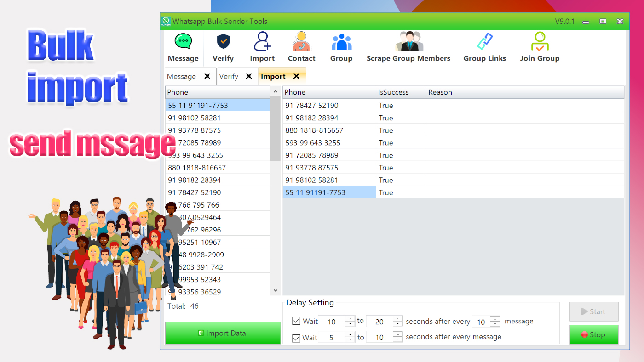Increase the second wait maximum value of 10
The width and height of the screenshot is (644, 362).
click(x=398, y=334)
